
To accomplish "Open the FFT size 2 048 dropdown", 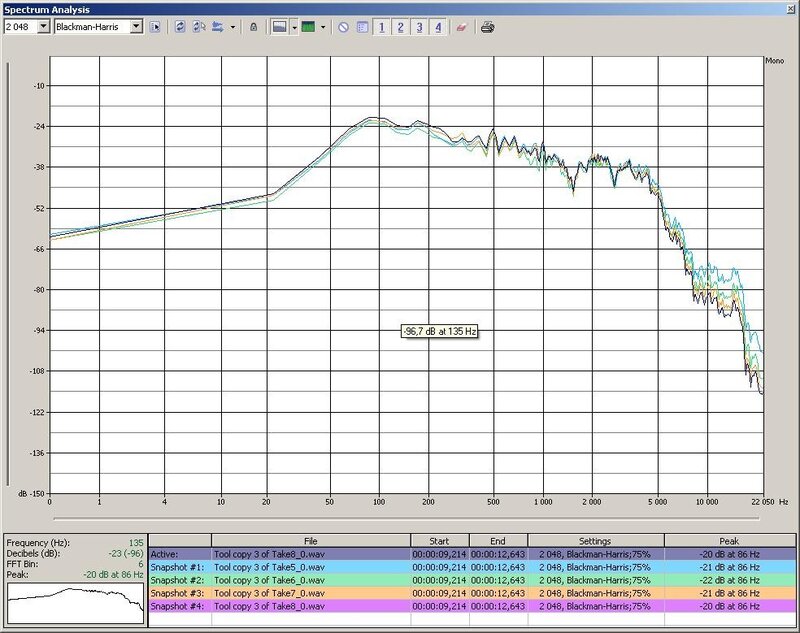I will pos(43,27).
